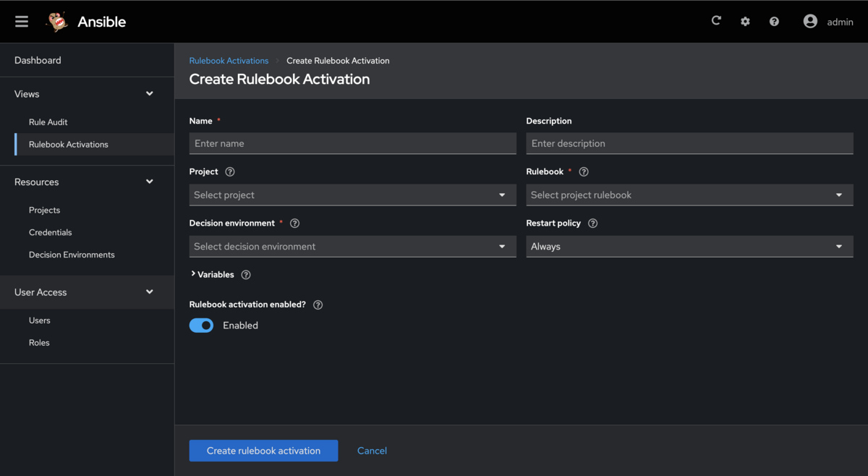868x476 pixels.
Task: Cancel the rulebook activation creation
Action: (372, 450)
